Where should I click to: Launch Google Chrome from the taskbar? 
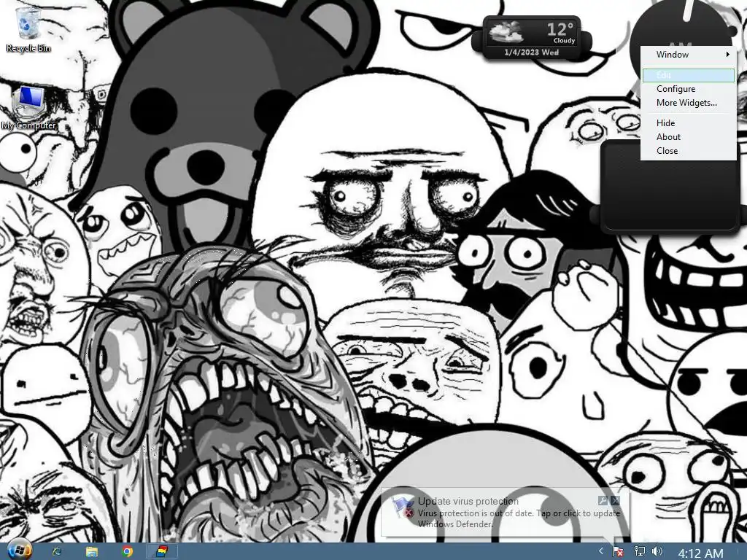coord(127,551)
